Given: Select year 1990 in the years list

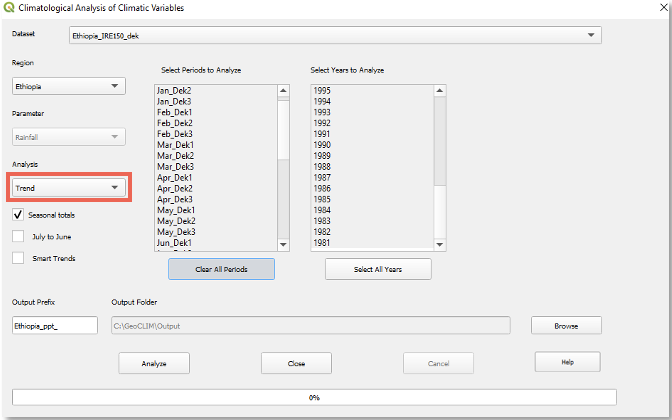Looking at the screenshot, I should click(x=322, y=145).
